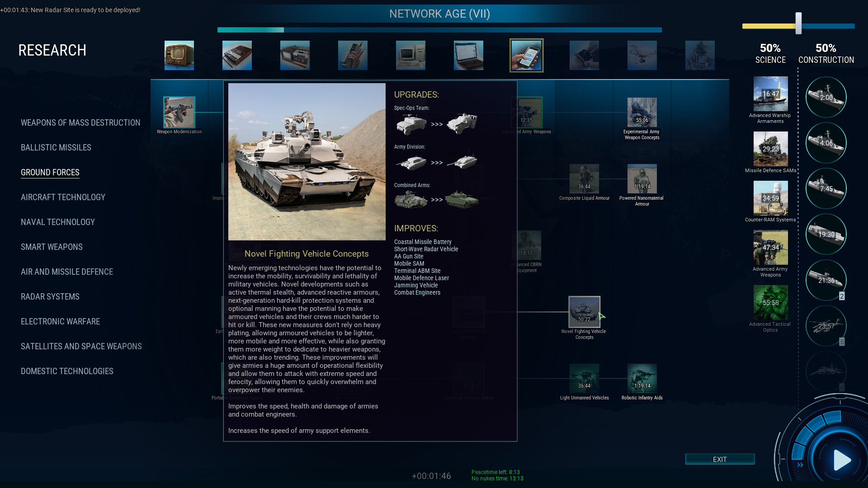This screenshot has height=488, width=868.
Task: Select the smartphone-era research tab icon
Action: [x=526, y=55]
